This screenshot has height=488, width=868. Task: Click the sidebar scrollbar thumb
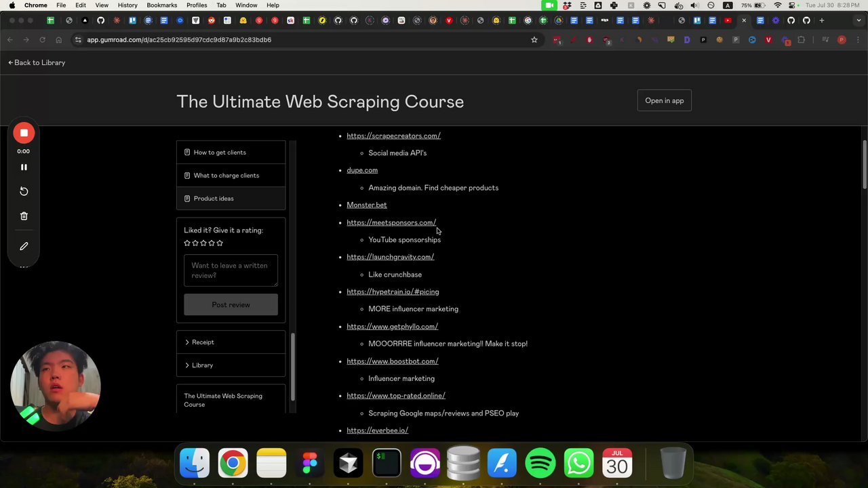(293, 367)
